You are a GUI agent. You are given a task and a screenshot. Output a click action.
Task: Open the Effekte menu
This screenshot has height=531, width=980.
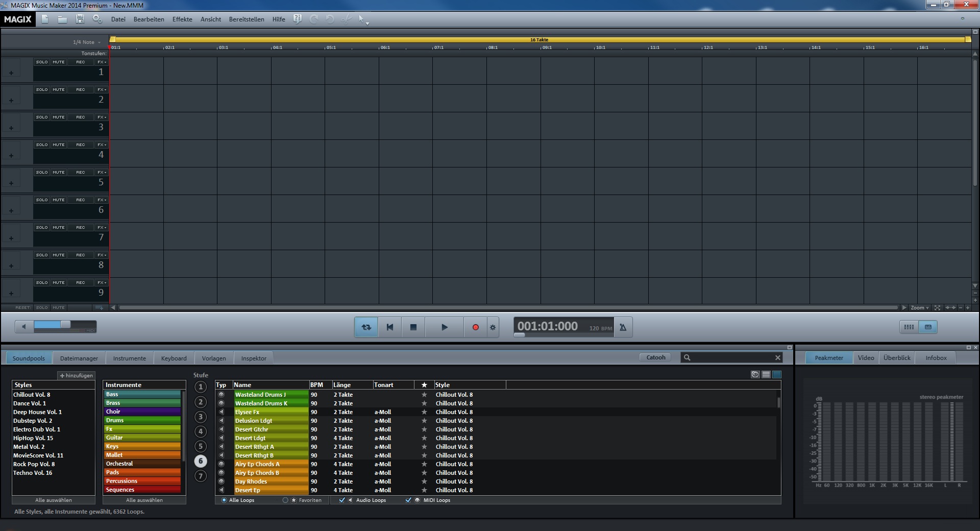click(182, 19)
